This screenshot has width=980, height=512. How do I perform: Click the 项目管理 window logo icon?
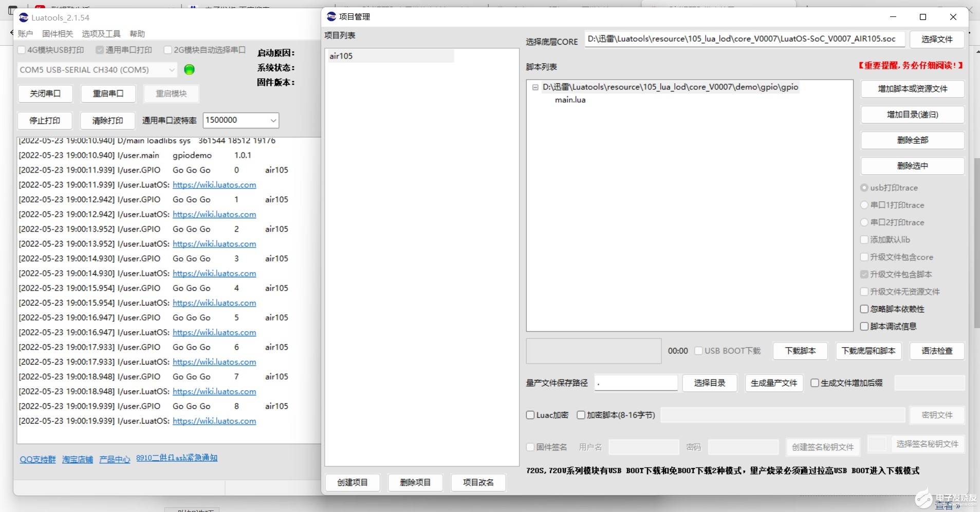point(331,16)
